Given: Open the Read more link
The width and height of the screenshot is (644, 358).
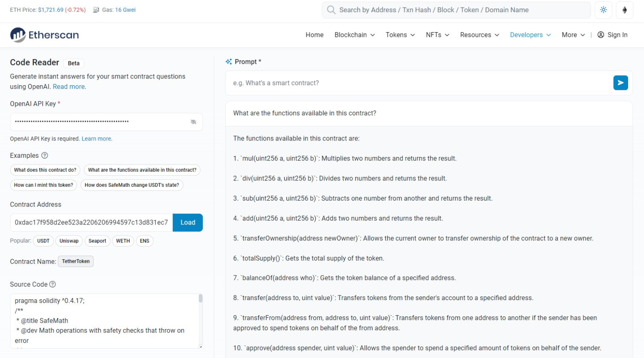Looking at the screenshot, I should [69, 86].
